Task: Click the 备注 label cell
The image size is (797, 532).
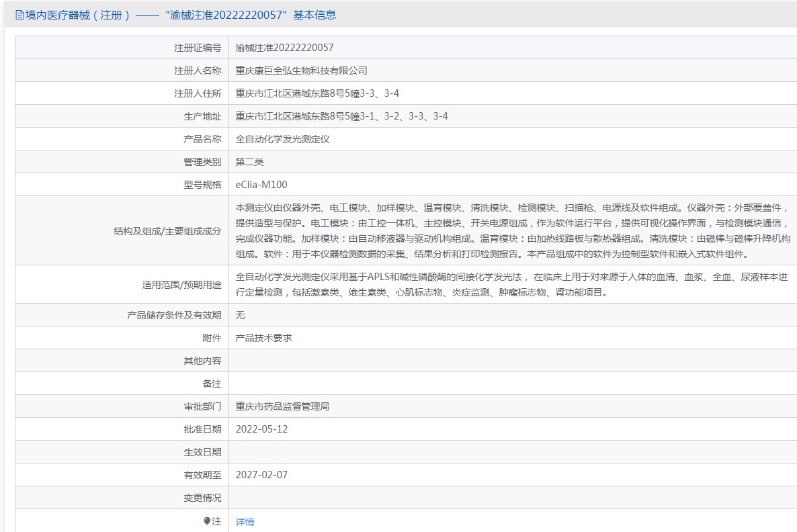Action: point(122,384)
